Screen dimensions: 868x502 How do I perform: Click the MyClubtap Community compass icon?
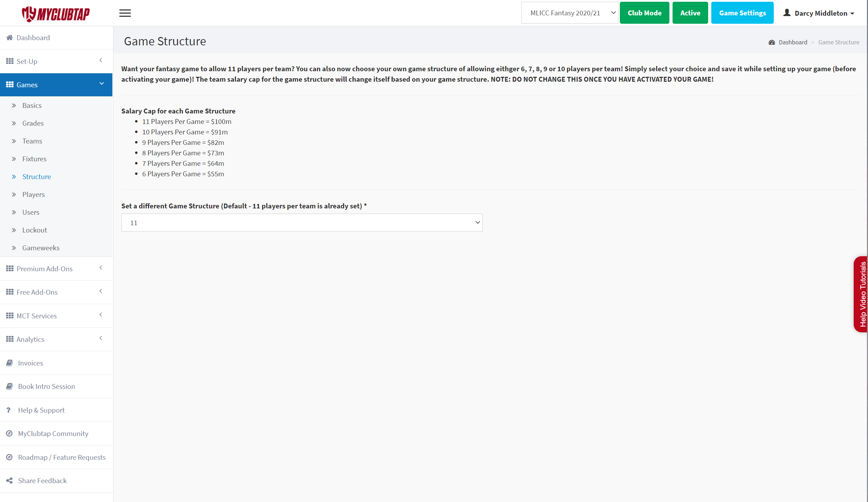(x=9, y=434)
